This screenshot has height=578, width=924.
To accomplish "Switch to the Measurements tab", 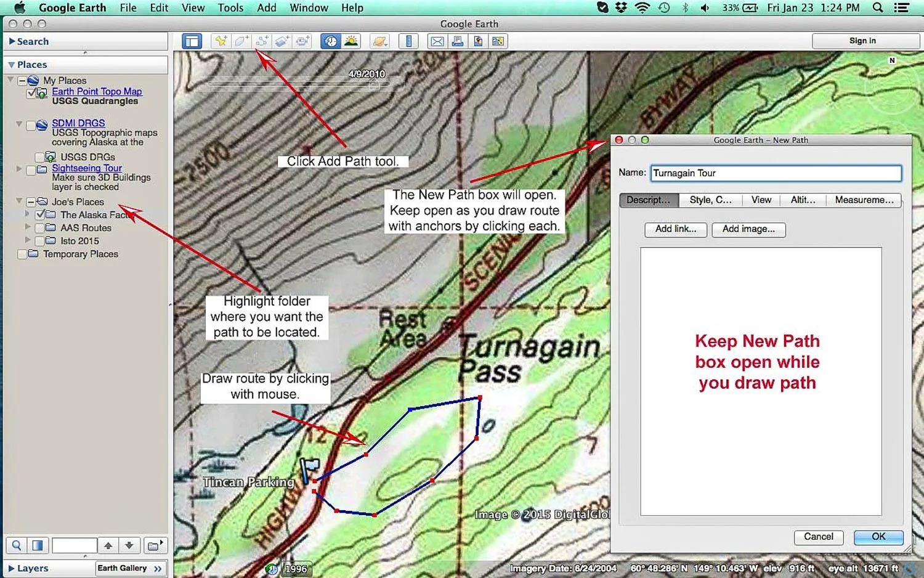I will click(x=864, y=200).
